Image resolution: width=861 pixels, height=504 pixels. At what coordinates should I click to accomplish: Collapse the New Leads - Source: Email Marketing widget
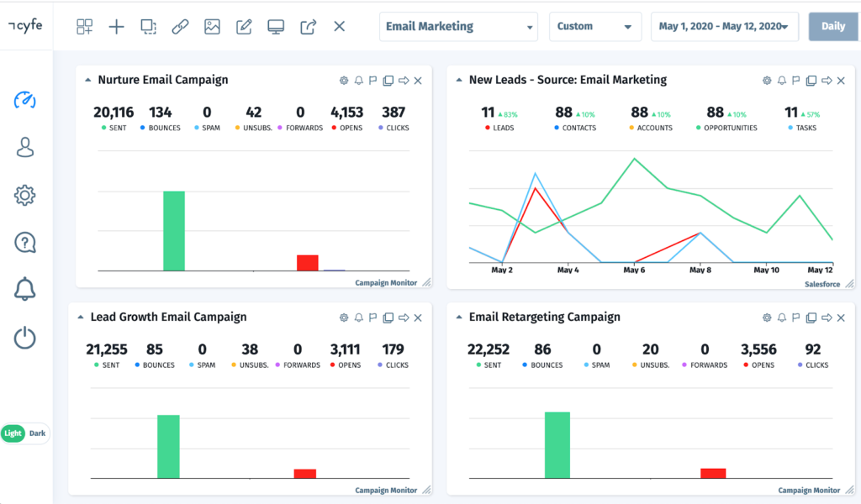[x=459, y=80]
